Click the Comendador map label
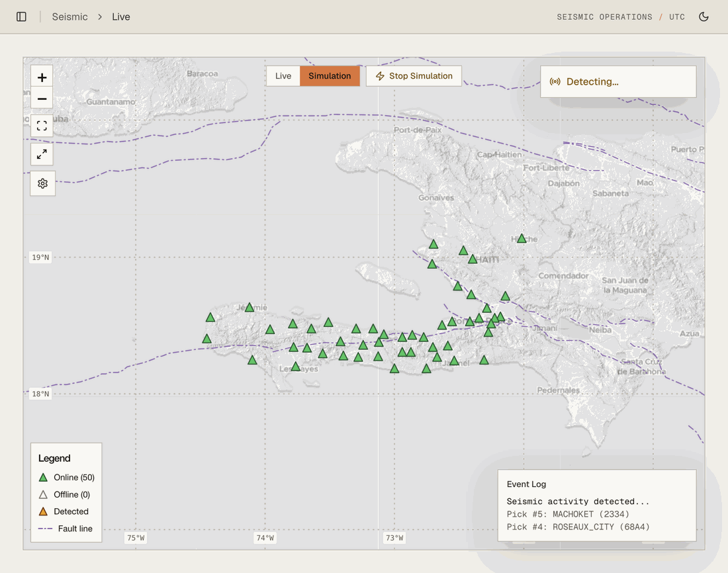The height and width of the screenshot is (573, 728). (x=563, y=276)
